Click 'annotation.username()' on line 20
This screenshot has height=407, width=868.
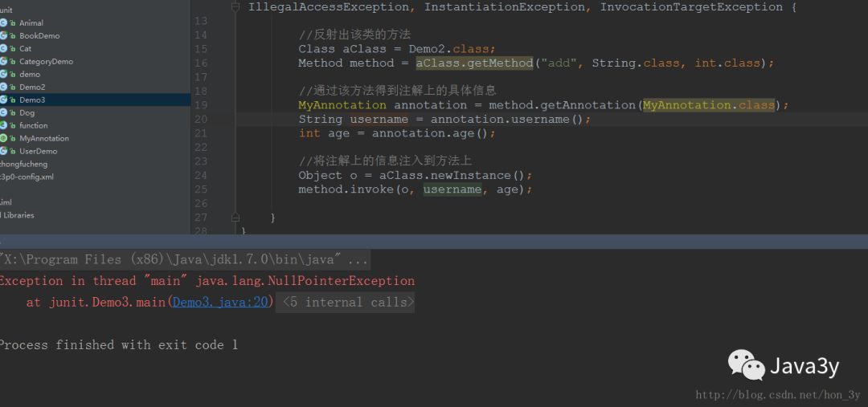pyautogui.click(x=506, y=120)
